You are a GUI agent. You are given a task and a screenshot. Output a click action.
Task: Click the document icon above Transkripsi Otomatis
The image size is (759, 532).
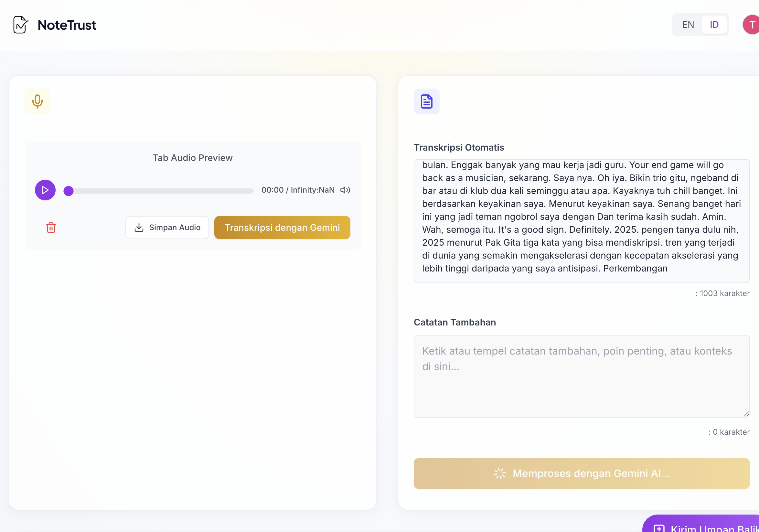click(x=426, y=101)
